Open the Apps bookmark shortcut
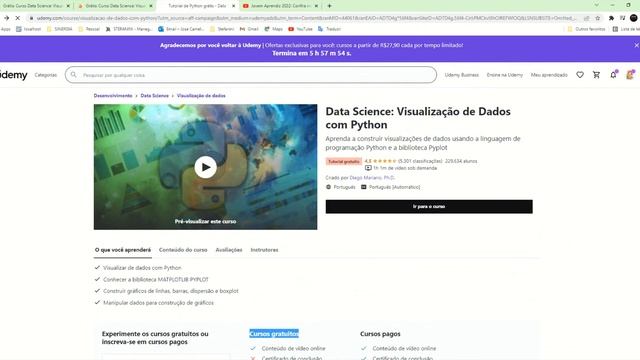The image size is (640, 360). tap(6, 29)
